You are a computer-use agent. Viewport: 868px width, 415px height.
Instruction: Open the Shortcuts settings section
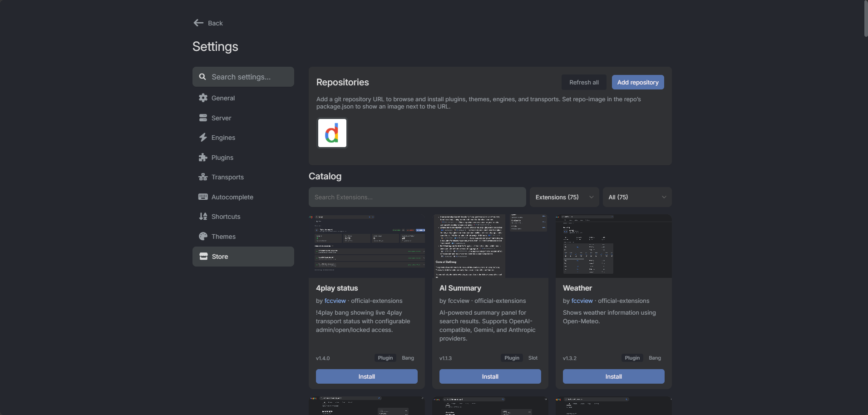[243, 217]
